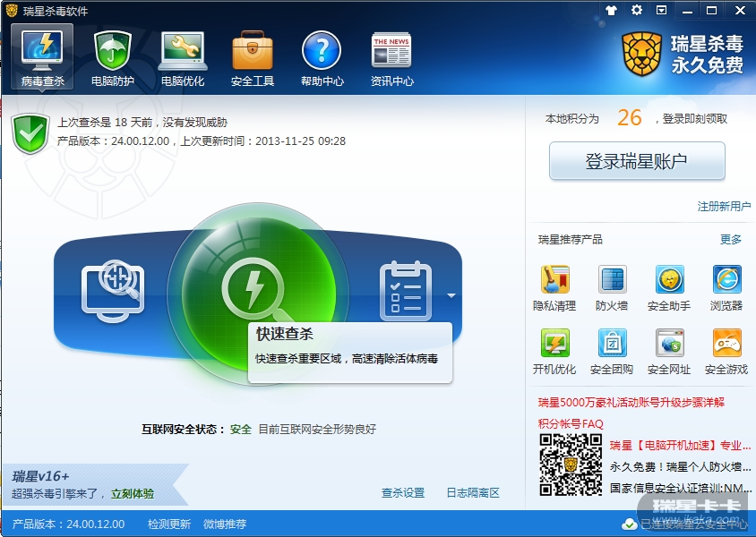This screenshot has height=537, width=756.
Task: Open 永久免费！瑞星个人防火墙 news link
Action: [x=680, y=466]
